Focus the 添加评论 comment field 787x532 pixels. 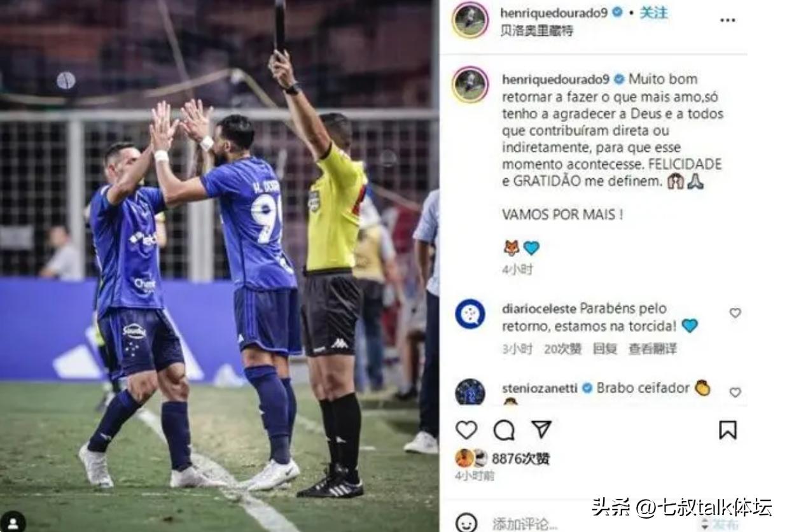525,524
